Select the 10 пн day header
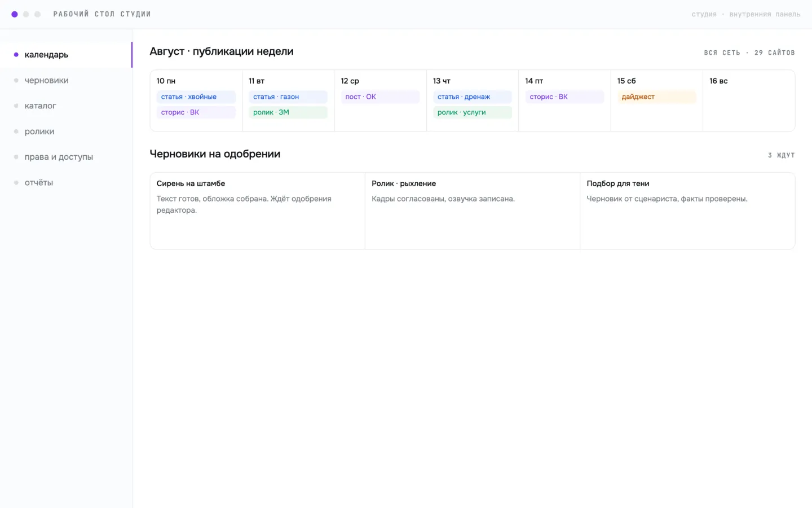Image resolution: width=812 pixels, height=508 pixels. point(166,81)
